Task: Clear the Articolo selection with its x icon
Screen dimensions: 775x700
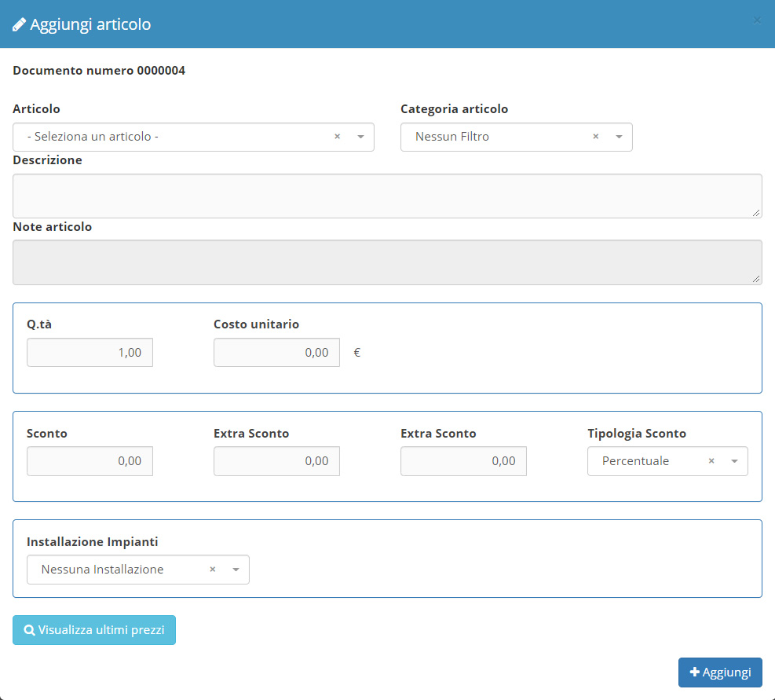Action: coord(337,137)
